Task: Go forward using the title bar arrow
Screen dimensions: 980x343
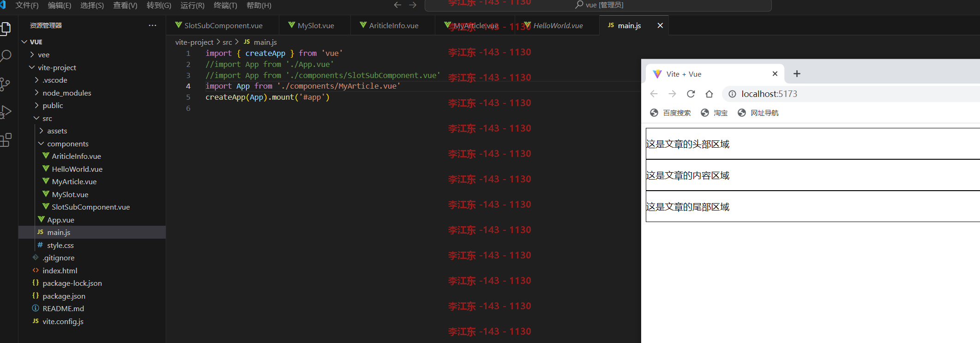Action: click(413, 5)
